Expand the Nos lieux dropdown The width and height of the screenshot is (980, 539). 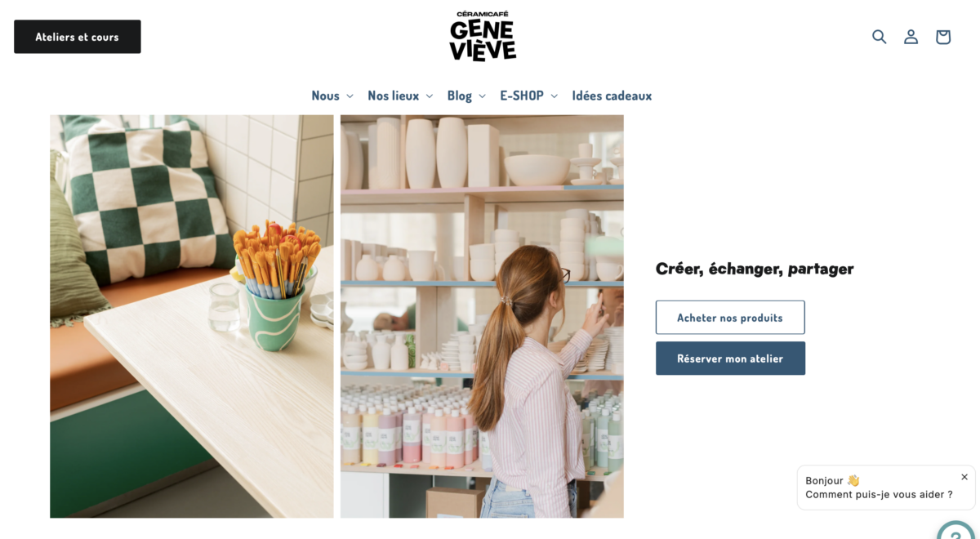click(400, 96)
